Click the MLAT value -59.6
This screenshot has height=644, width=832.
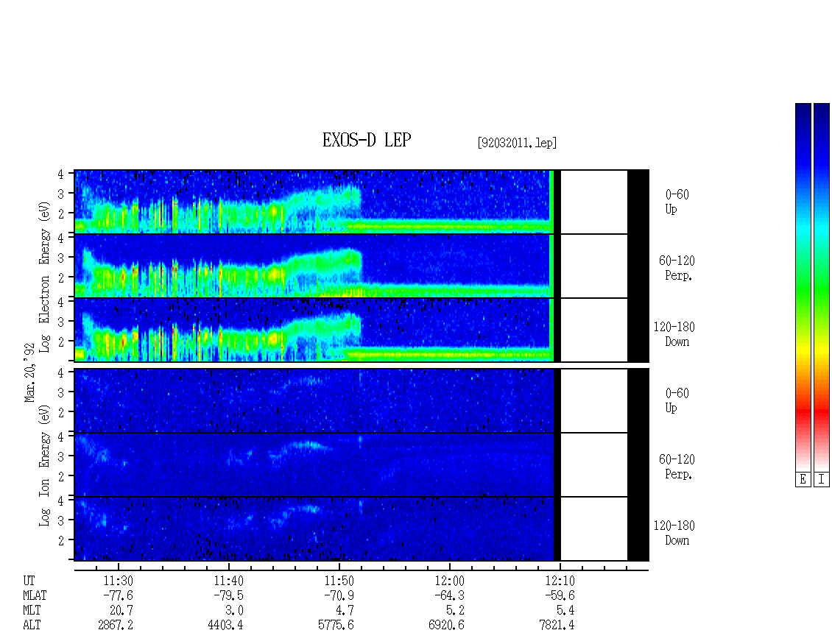560,595
